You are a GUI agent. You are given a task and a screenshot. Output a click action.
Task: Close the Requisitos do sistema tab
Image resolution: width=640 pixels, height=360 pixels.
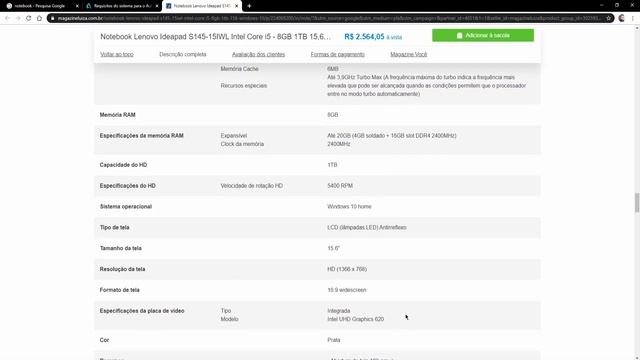point(157,6)
